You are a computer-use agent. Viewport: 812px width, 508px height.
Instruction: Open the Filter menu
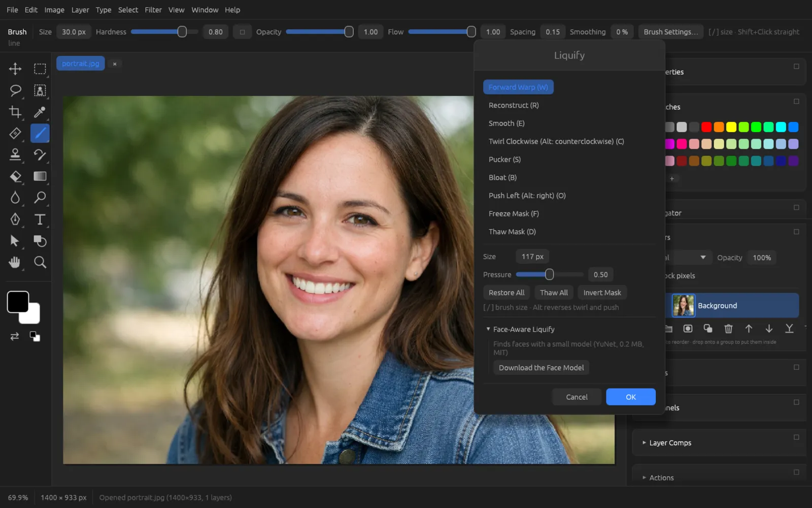(153, 10)
